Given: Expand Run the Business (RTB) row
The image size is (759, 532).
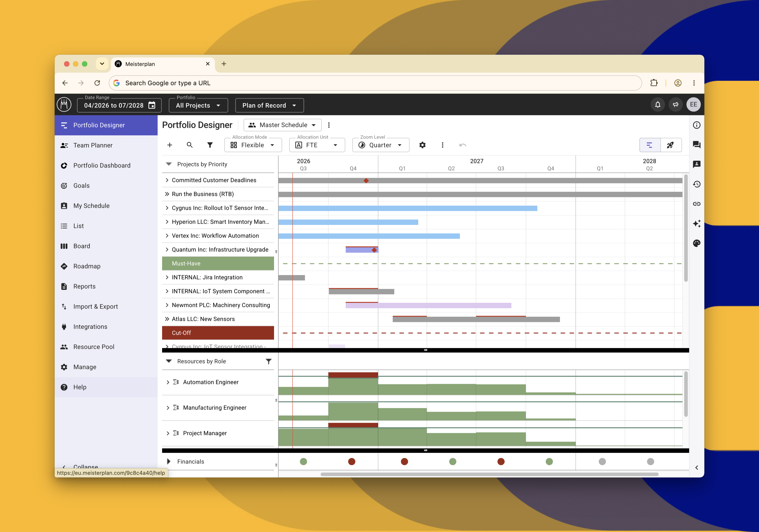Looking at the screenshot, I should coord(167,194).
